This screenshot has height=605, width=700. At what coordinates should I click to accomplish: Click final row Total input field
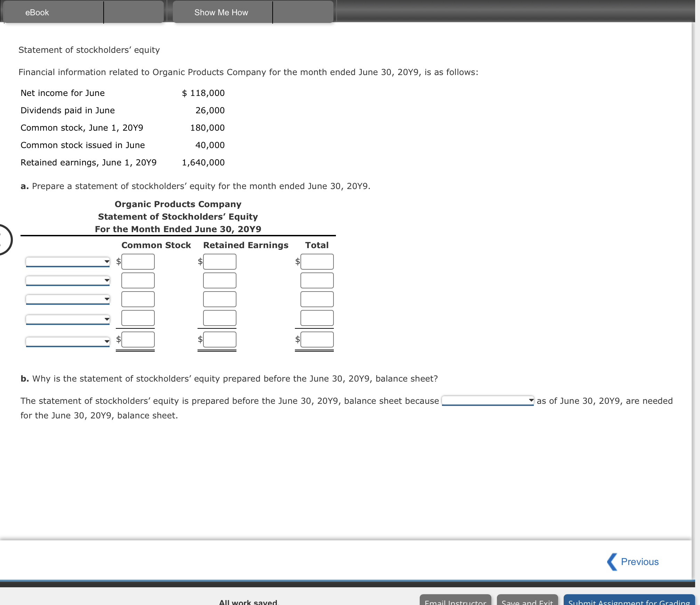click(317, 340)
